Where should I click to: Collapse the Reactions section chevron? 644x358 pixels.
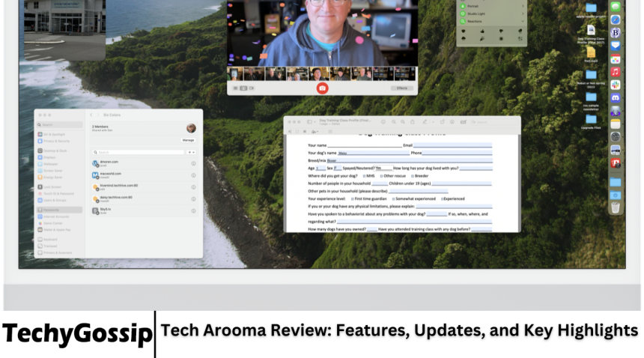(x=523, y=21)
